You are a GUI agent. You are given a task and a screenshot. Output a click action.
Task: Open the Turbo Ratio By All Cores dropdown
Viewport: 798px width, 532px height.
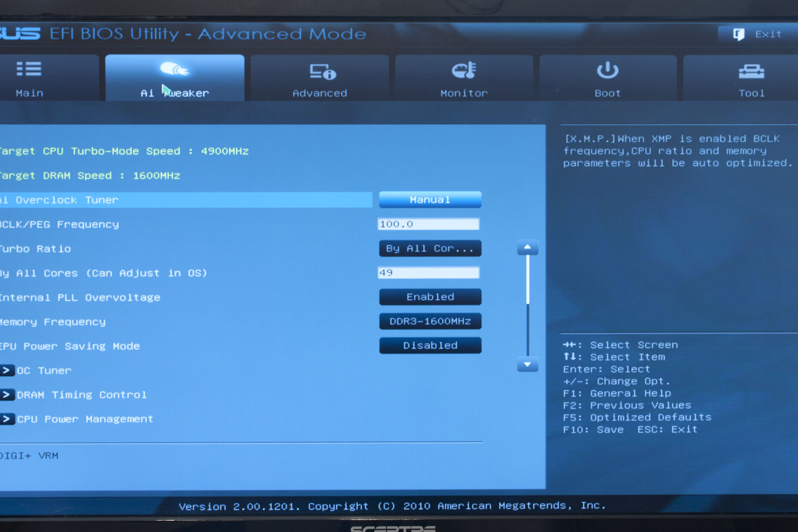[x=430, y=248]
